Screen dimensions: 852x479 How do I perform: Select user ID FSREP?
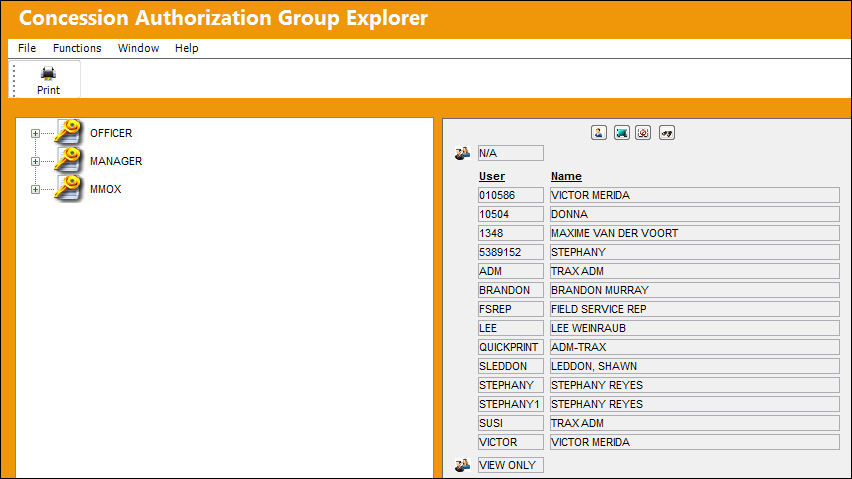click(511, 309)
